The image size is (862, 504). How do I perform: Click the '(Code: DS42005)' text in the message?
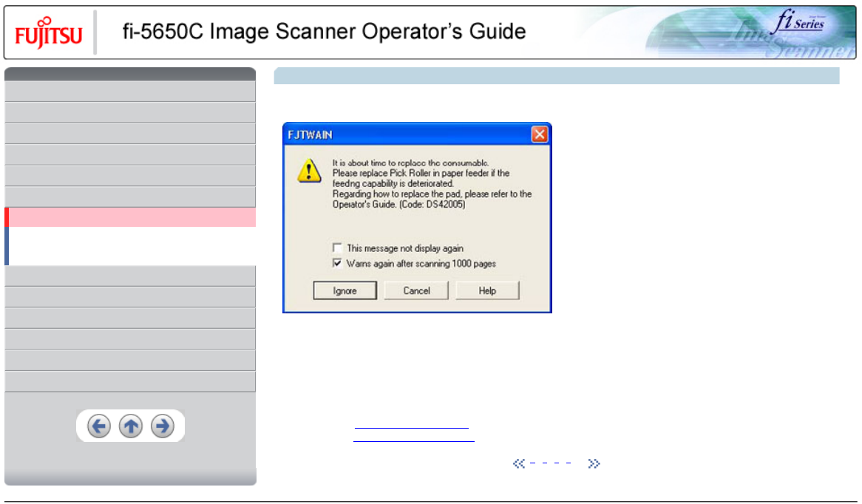432,205
